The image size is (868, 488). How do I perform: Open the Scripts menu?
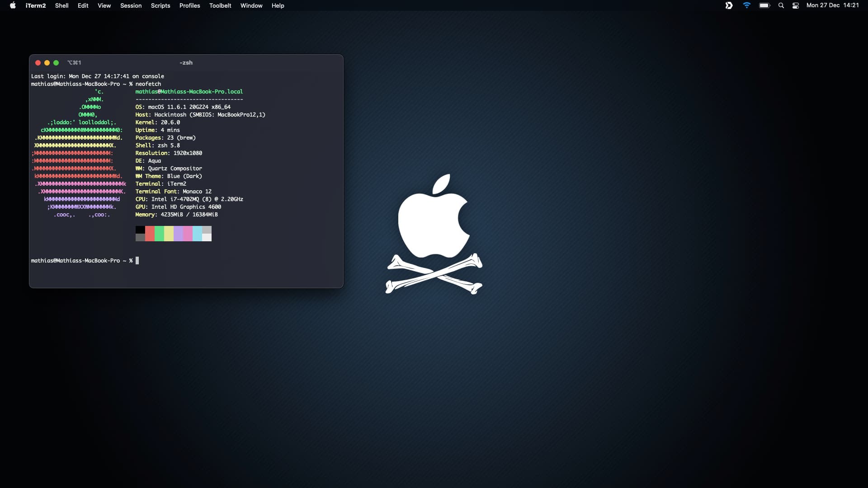(160, 5)
